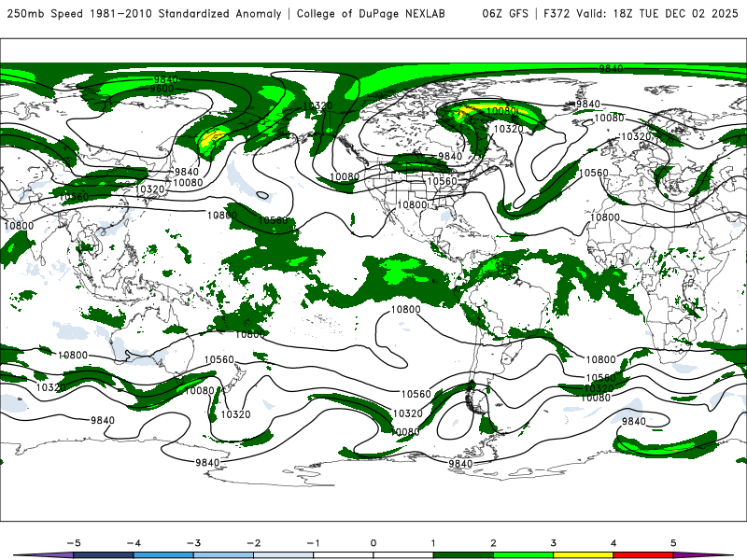747x560 pixels.
Task: Click the "0" colorbar tick label
Action: pos(373,543)
